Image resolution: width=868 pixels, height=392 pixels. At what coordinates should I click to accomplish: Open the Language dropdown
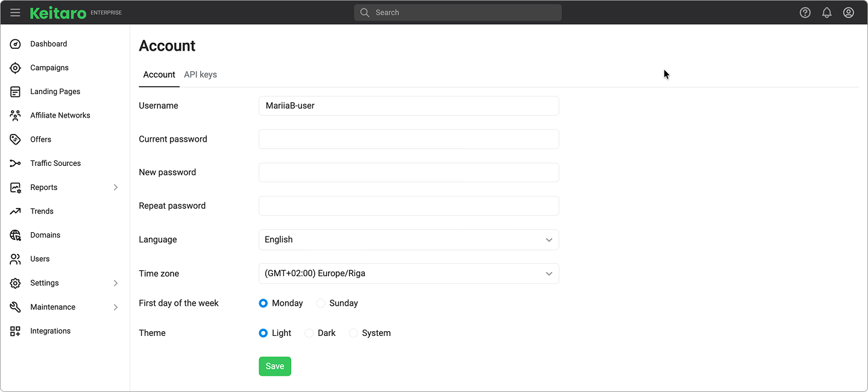[x=408, y=239]
